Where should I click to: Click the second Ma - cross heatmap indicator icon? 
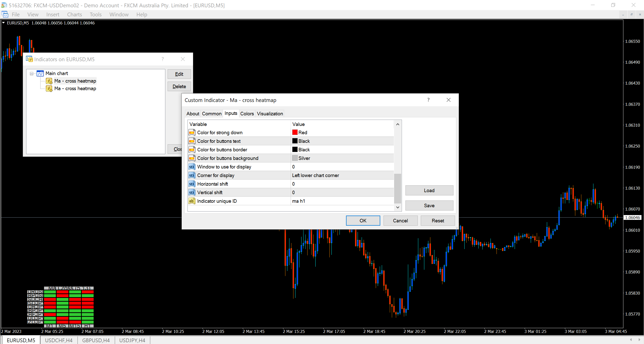[x=49, y=88]
